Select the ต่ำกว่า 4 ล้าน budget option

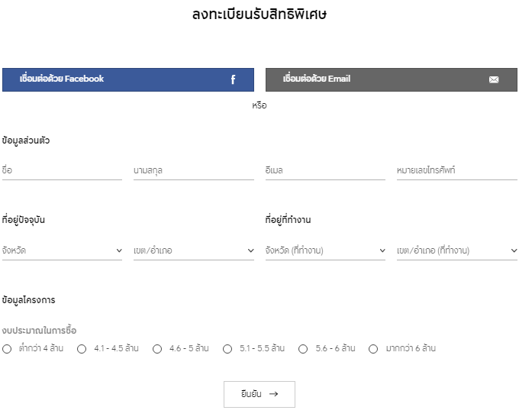coord(7,349)
